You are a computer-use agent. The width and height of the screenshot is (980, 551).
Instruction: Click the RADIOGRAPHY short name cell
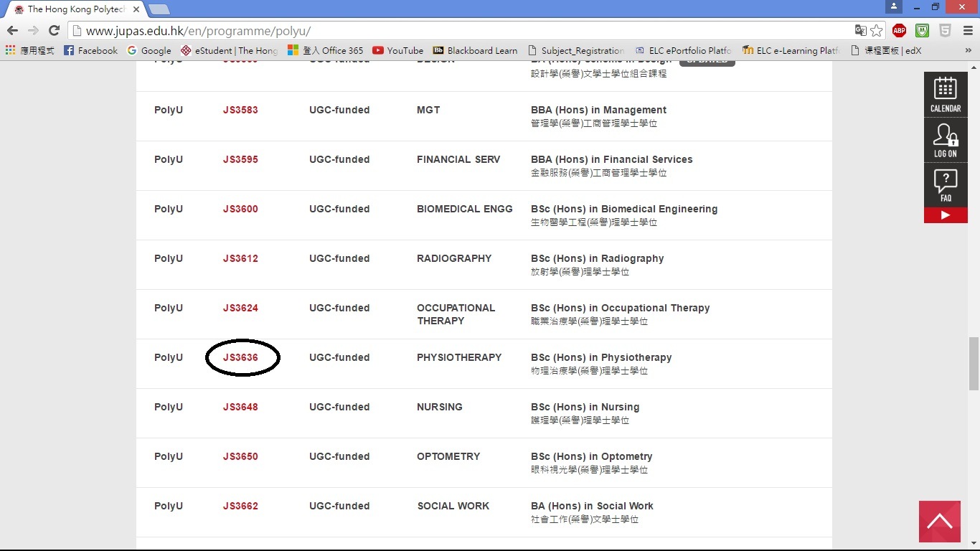click(x=454, y=258)
